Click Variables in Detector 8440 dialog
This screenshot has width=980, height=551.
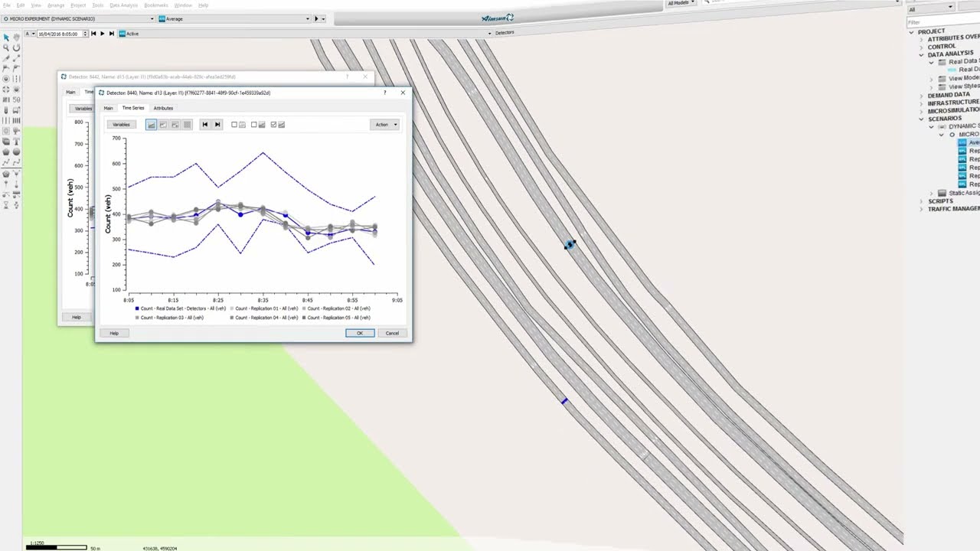pyautogui.click(x=121, y=124)
